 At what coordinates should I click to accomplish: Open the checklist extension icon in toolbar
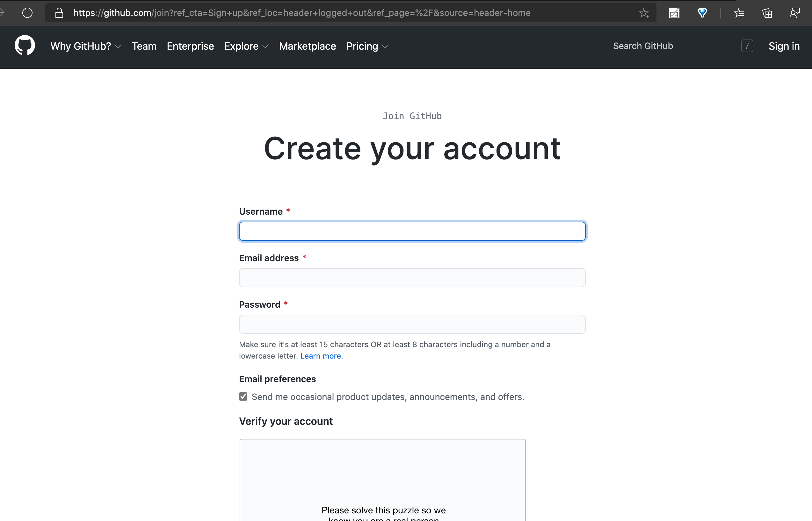(674, 13)
